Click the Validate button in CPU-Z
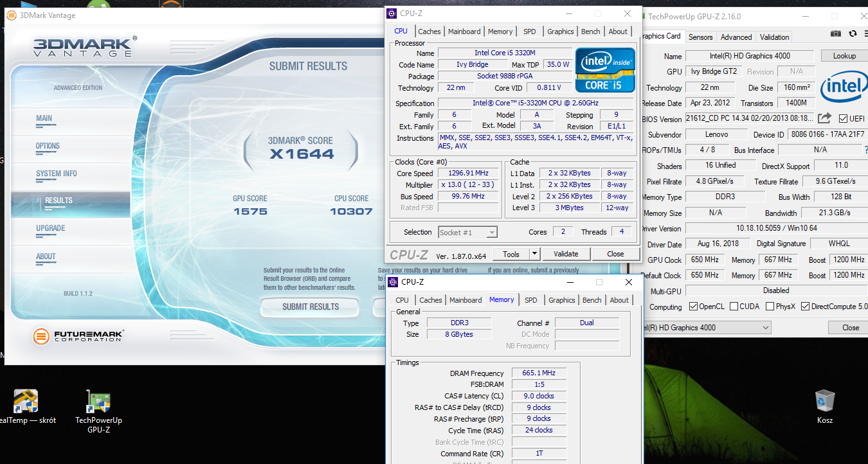Screen dimensions: 868x464 pyautogui.click(x=566, y=254)
